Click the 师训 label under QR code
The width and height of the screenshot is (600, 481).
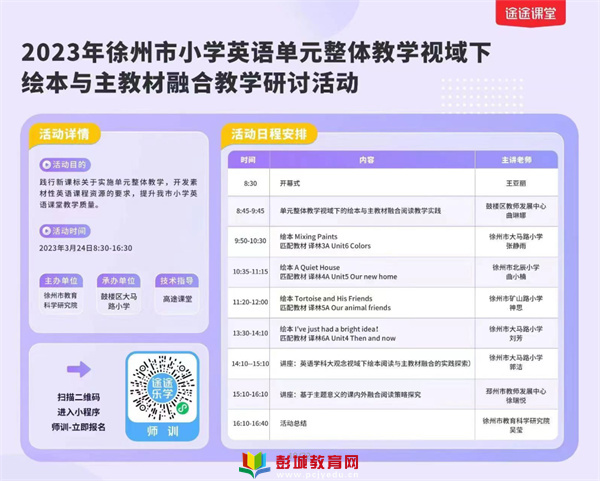coord(163,432)
